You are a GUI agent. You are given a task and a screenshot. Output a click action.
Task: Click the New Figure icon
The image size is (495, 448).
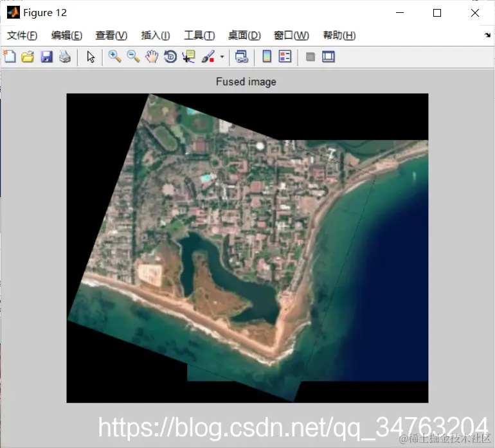coord(10,57)
